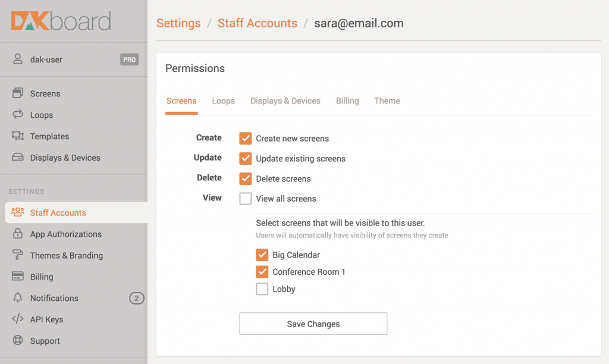Image resolution: width=609 pixels, height=364 pixels.
Task: Click the Loops sidebar icon
Action: coord(17,114)
